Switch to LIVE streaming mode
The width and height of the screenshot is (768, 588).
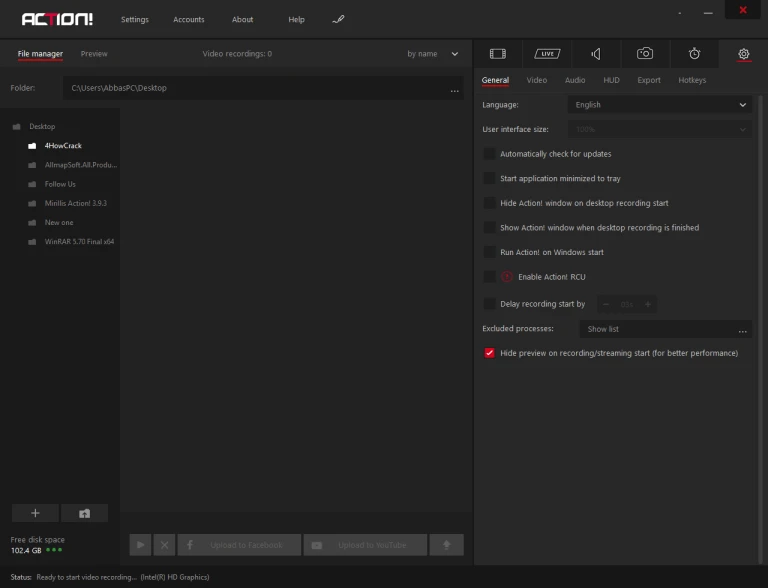click(547, 53)
